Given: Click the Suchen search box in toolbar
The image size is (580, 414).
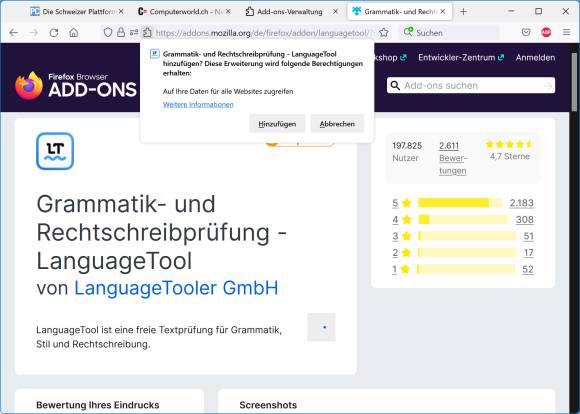Looking at the screenshot, I should pos(449,33).
